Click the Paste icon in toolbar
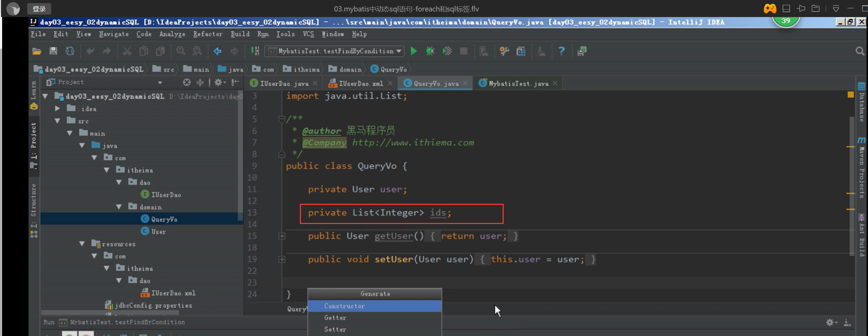The height and width of the screenshot is (336, 868). pos(160,51)
